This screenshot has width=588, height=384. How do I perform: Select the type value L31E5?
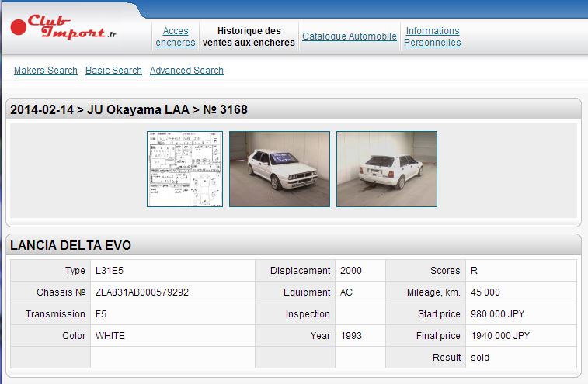click(110, 271)
